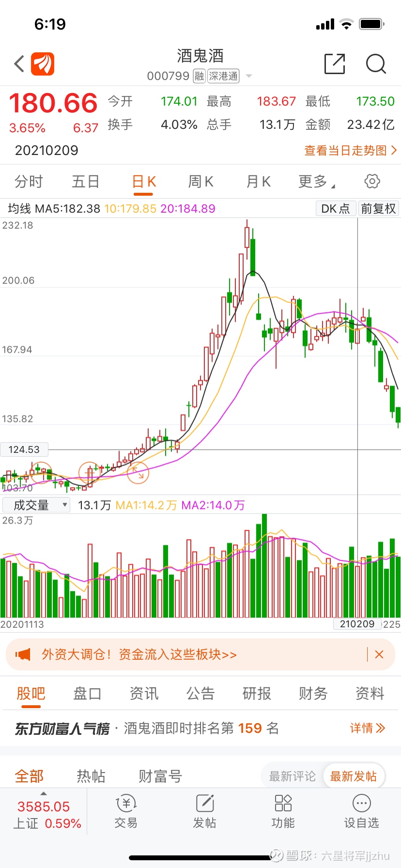
Task: Tap the 20:184.89 moving average value
Action: point(188,209)
